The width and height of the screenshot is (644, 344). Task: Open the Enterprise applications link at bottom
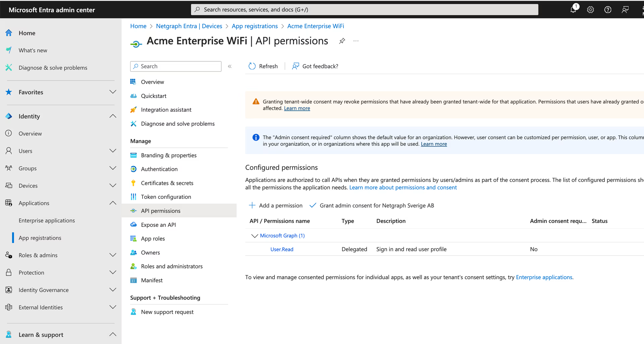click(544, 277)
